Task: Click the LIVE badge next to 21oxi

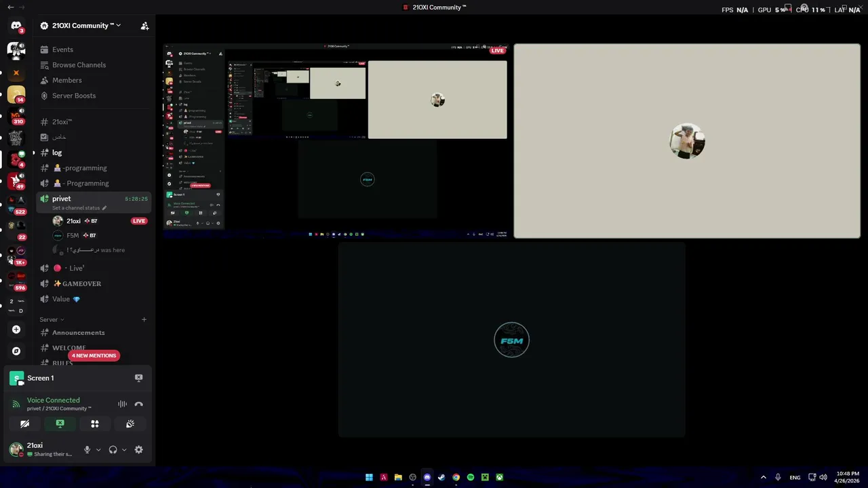Action: (x=139, y=221)
